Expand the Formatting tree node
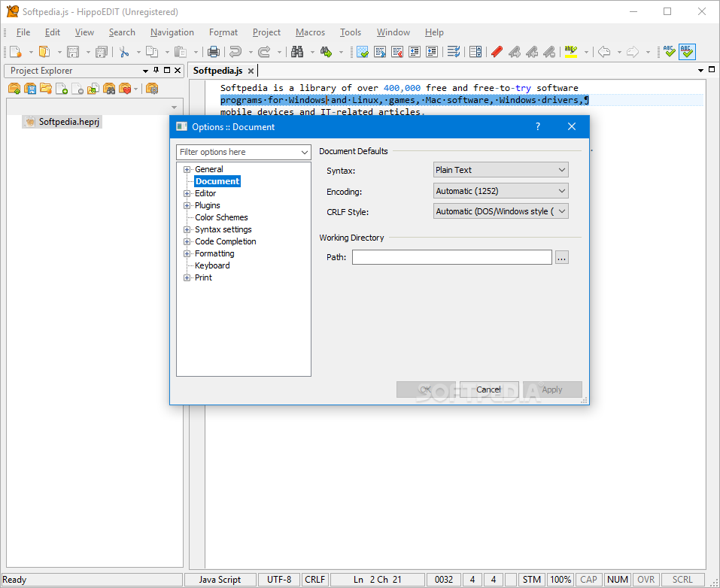The height and width of the screenshot is (588, 720). [187, 254]
